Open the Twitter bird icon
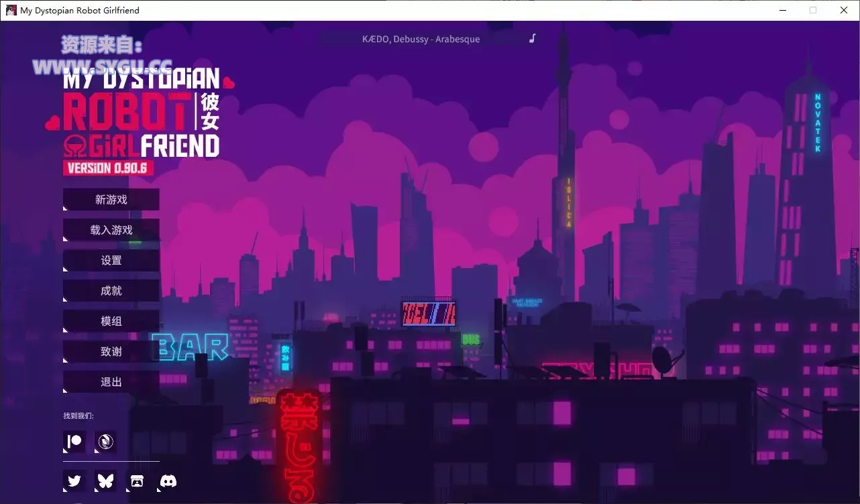The height and width of the screenshot is (504, 860). point(74,481)
